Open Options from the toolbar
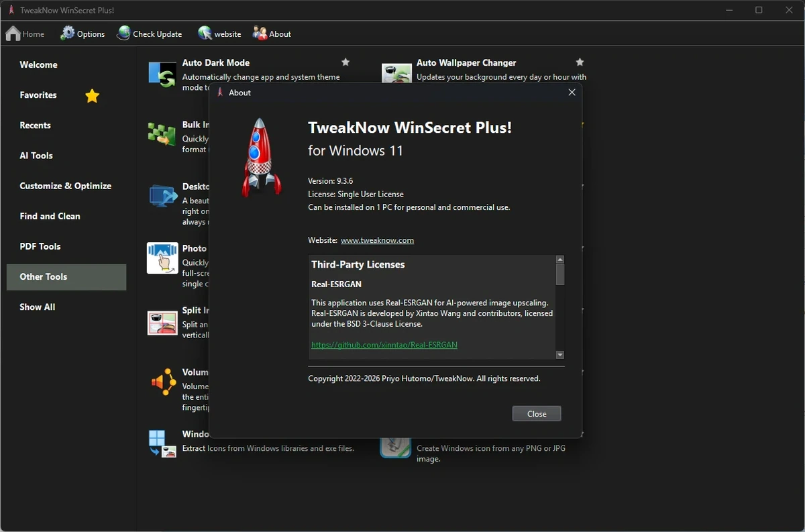 point(83,34)
